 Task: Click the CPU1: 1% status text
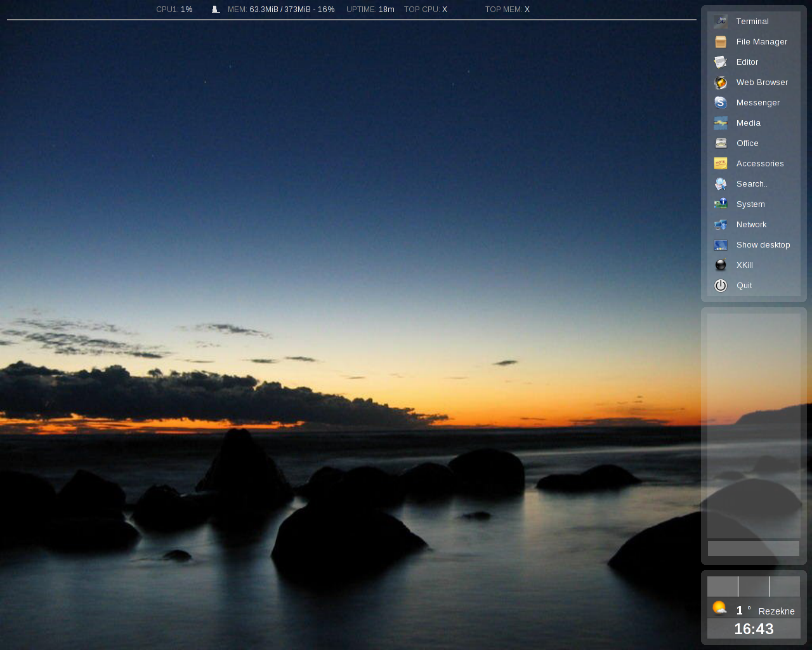point(174,10)
